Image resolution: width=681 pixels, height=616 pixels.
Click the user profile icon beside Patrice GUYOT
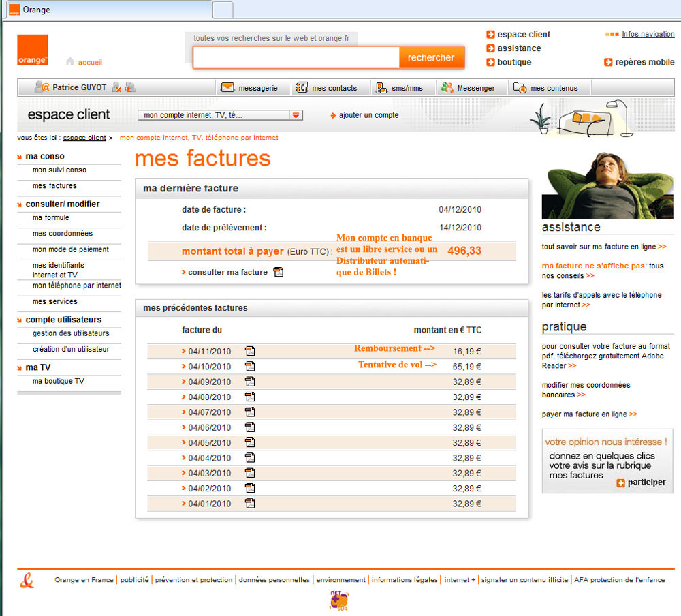coord(42,87)
